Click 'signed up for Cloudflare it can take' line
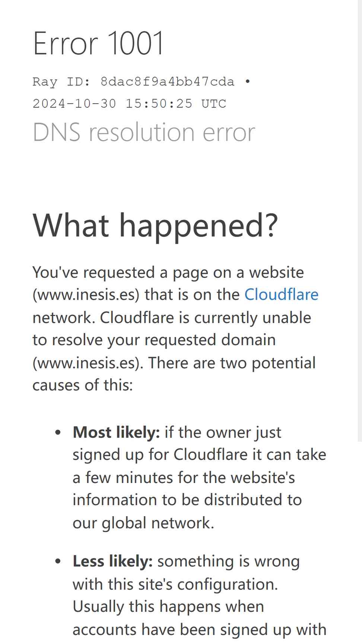 [x=199, y=455]
